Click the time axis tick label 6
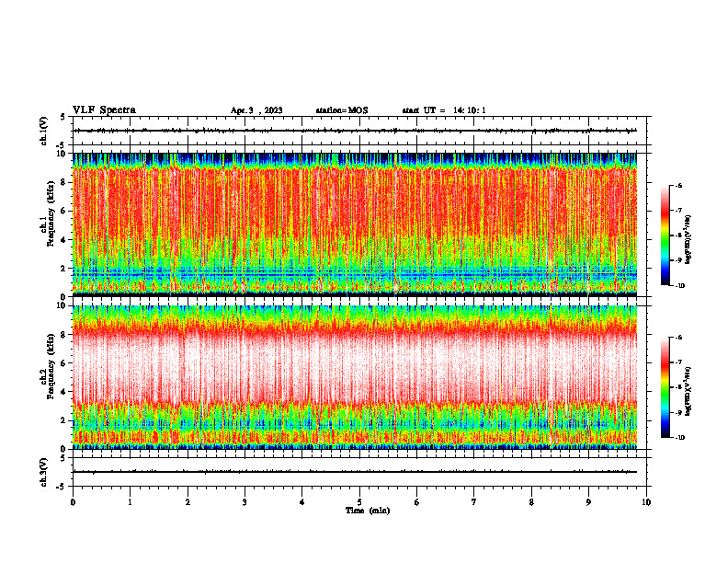 417,502
